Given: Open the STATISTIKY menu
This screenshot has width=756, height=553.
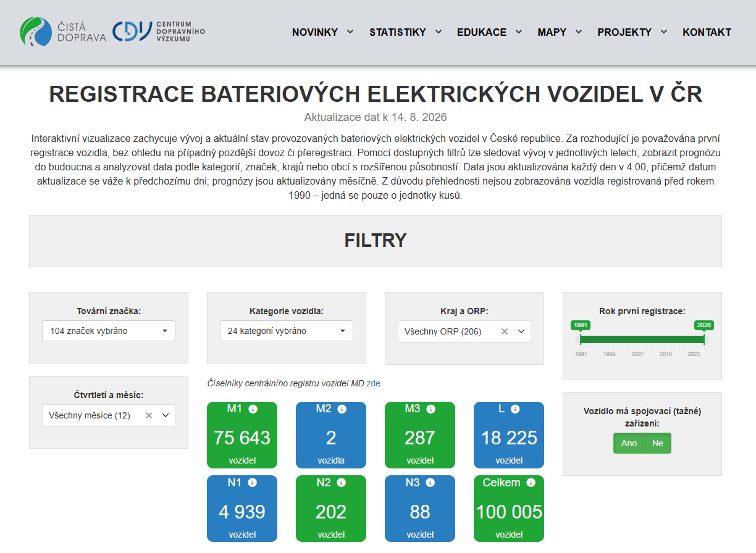Looking at the screenshot, I should point(406,32).
